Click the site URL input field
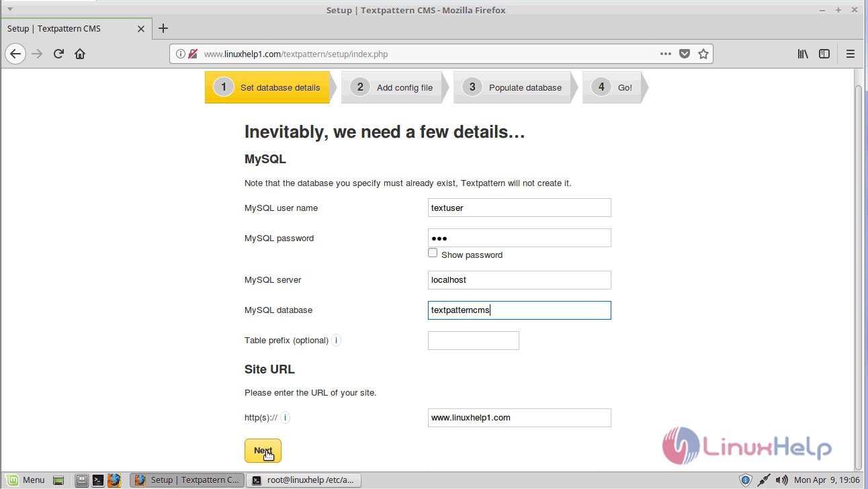This screenshot has width=868, height=489. tap(519, 418)
